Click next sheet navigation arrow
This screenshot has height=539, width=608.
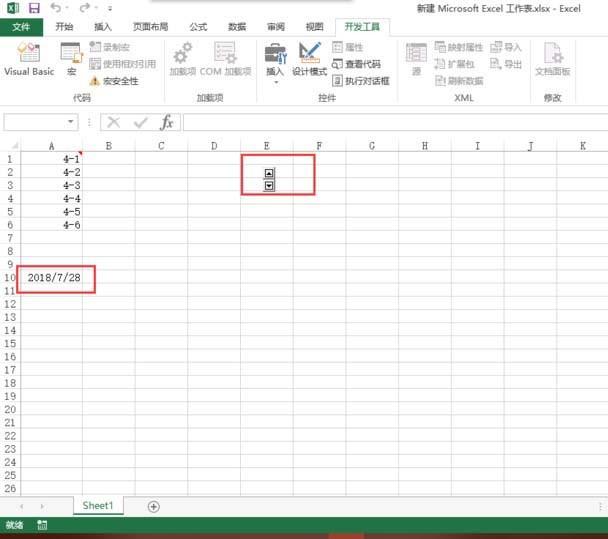tap(42, 506)
